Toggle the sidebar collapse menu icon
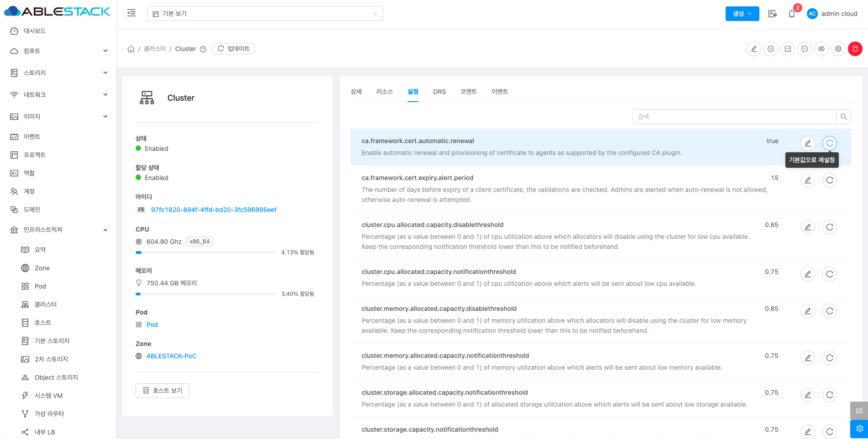The image size is (868, 439). tap(131, 13)
